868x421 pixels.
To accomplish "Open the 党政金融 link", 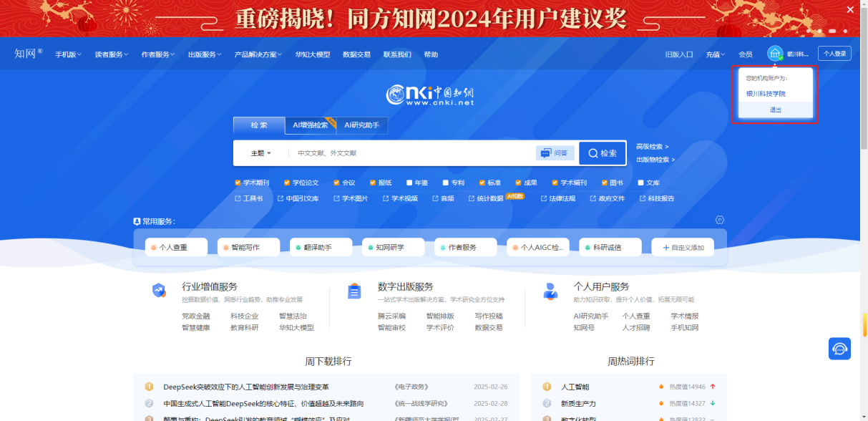I will click(x=195, y=316).
